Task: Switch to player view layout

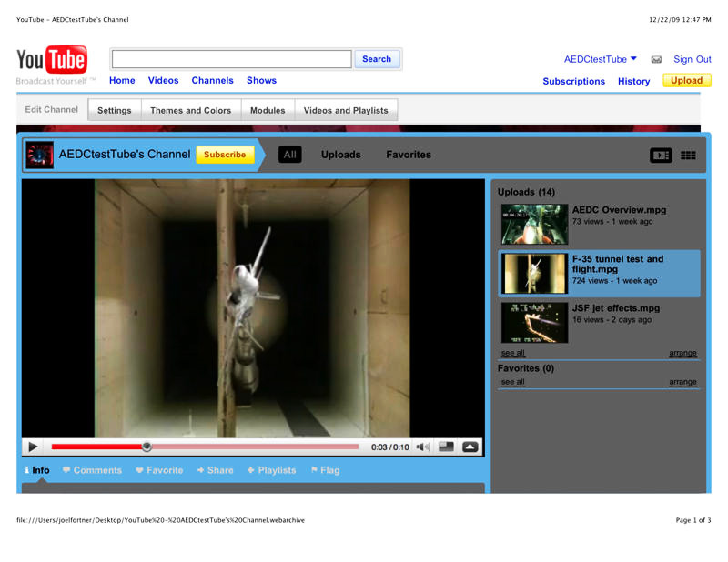Action: pos(661,156)
